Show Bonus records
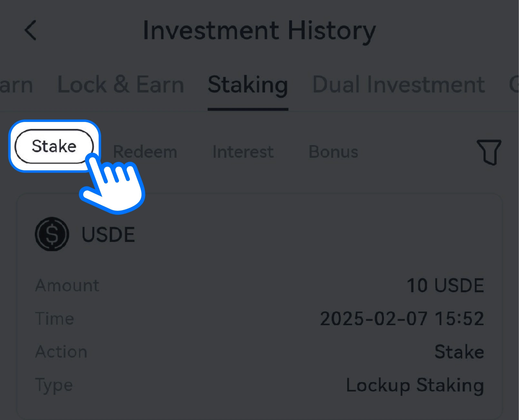 point(333,152)
